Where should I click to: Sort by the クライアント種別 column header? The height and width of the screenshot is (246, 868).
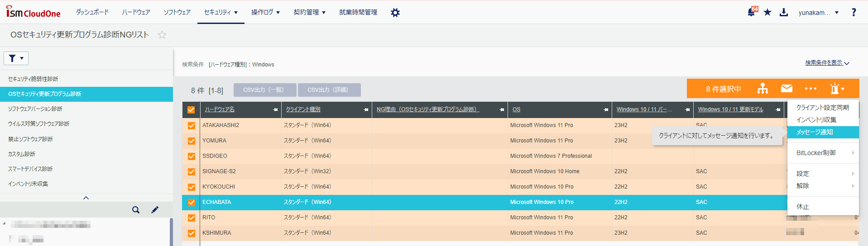point(303,109)
